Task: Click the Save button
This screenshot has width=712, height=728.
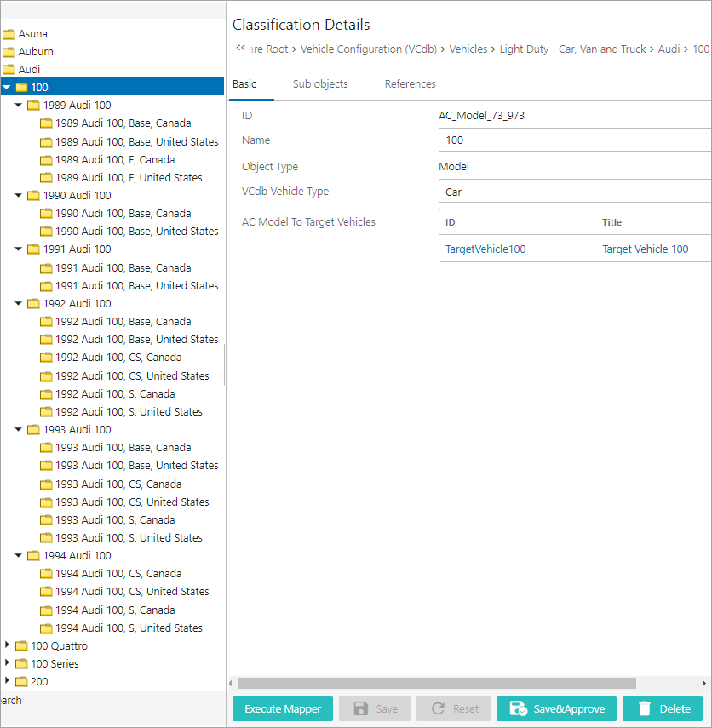Action: click(375, 709)
